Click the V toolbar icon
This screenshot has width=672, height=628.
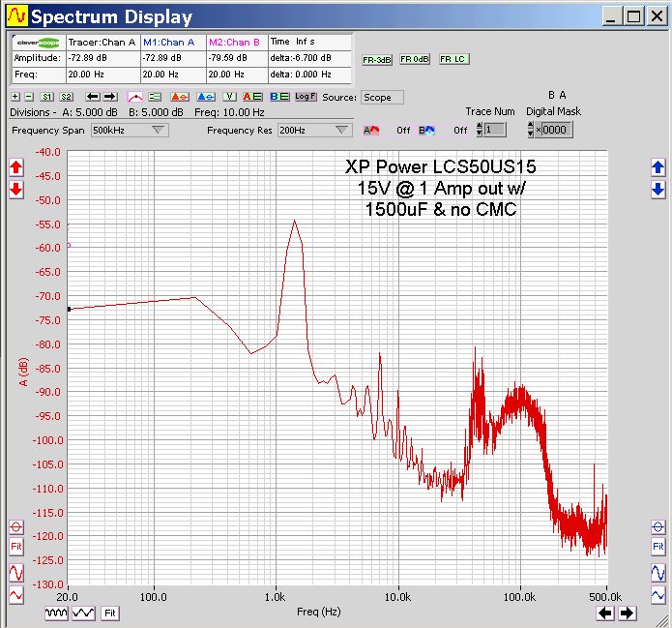(230, 97)
